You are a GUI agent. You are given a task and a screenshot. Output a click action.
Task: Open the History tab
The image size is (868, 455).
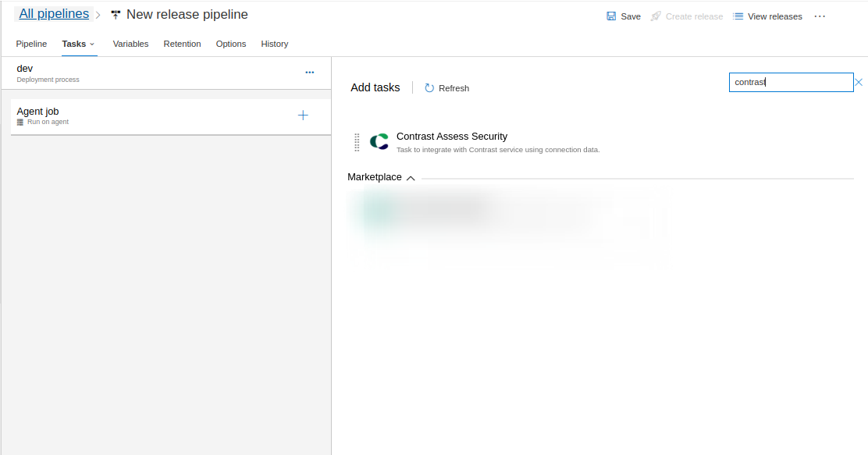275,44
